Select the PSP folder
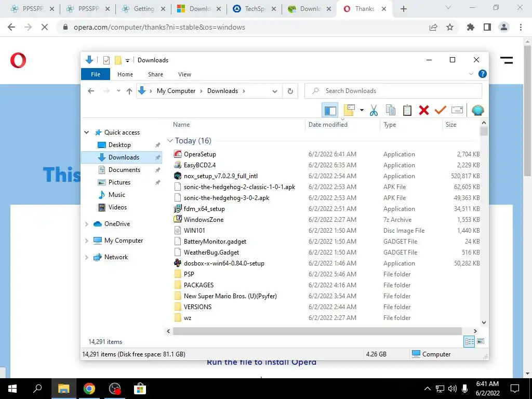Viewport: 532px width, 399px height. pyautogui.click(x=189, y=274)
